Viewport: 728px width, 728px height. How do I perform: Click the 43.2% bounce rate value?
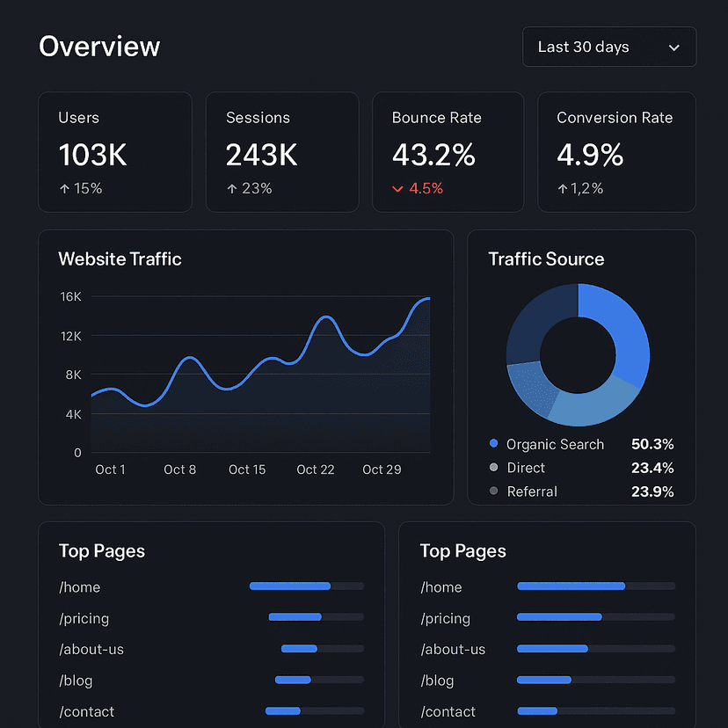pos(433,155)
